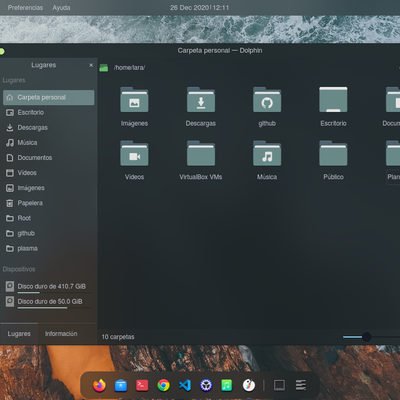Select Documentos in the sidebar
Image resolution: width=400 pixels, height=400 pixels.
click(x=49, y=158)
